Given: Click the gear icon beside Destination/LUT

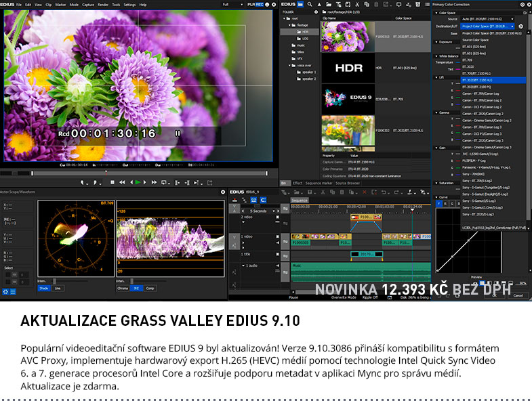Looking at the screenshot, I should click(520, 26).
